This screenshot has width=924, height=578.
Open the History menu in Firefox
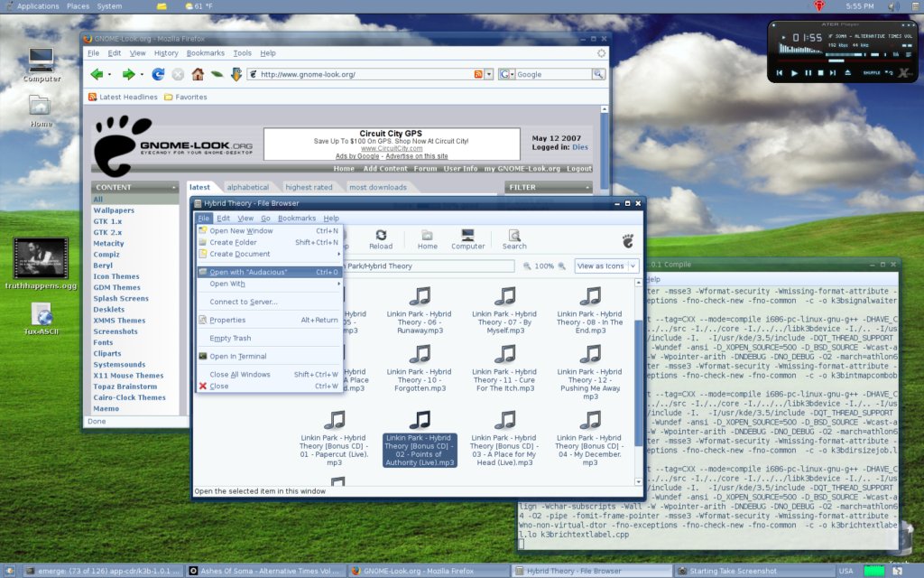(x=166, y=53)
